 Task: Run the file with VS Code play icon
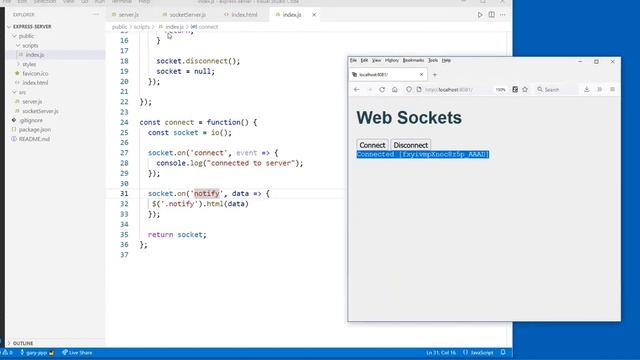(480, 15)
